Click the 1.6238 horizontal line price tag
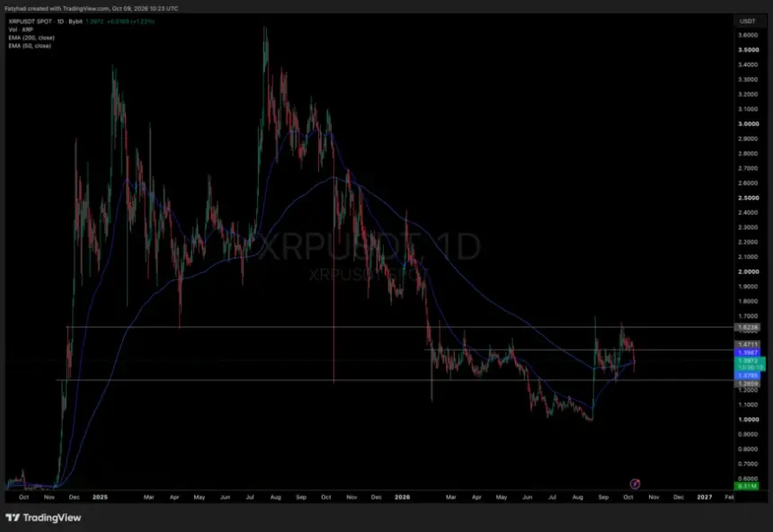This screenshot has height=532, width=773. click(747, 327)
